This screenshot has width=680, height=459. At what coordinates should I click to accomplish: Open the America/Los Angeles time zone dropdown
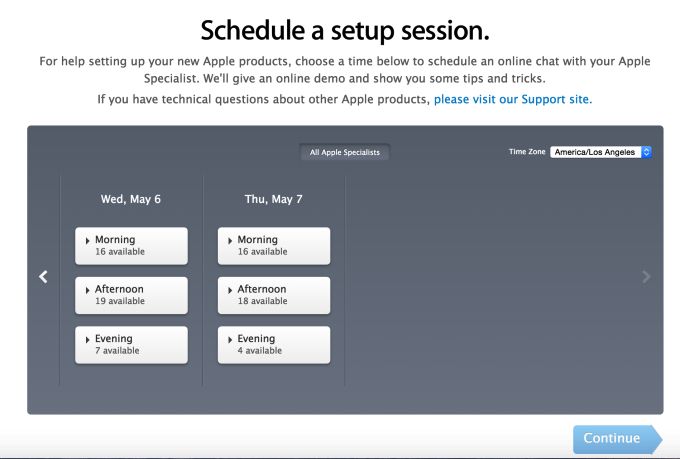pos(596,152)
